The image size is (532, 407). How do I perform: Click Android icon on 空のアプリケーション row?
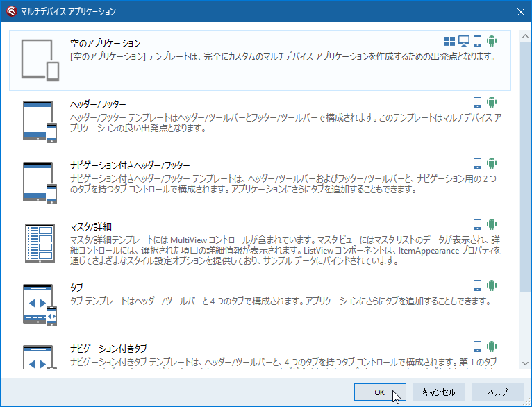492,41
